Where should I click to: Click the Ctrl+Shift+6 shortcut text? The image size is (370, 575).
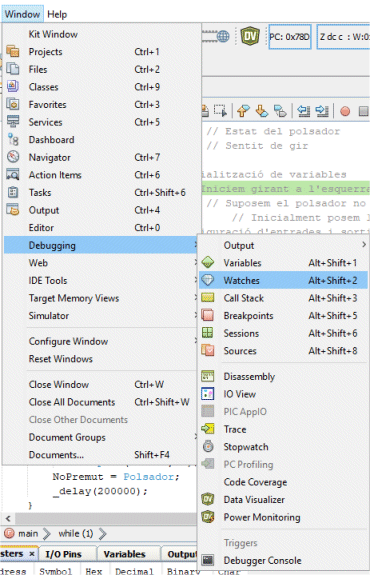click(160, 193)
